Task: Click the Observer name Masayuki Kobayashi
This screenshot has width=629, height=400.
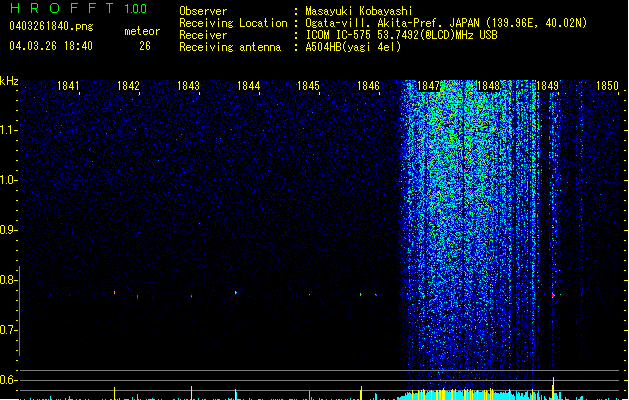Action: click(359, 11)
